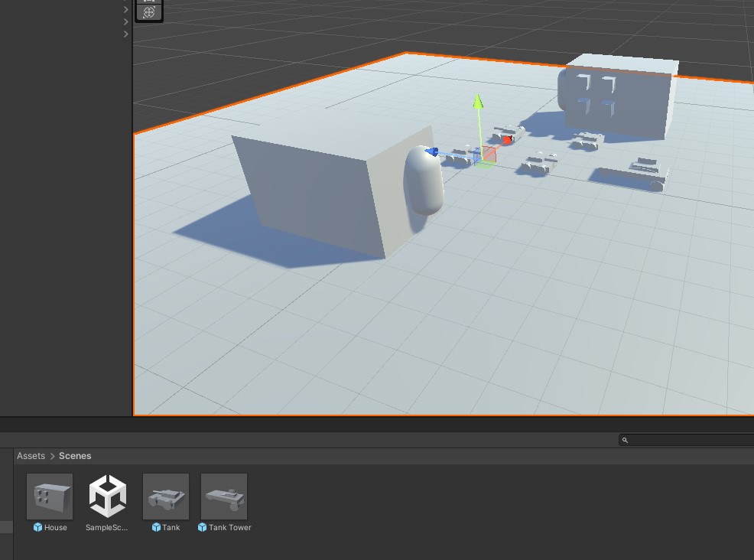Click the cube icon on Tank Tower prefab
This screenshot has width=754, height=560.
coord(203,527)
